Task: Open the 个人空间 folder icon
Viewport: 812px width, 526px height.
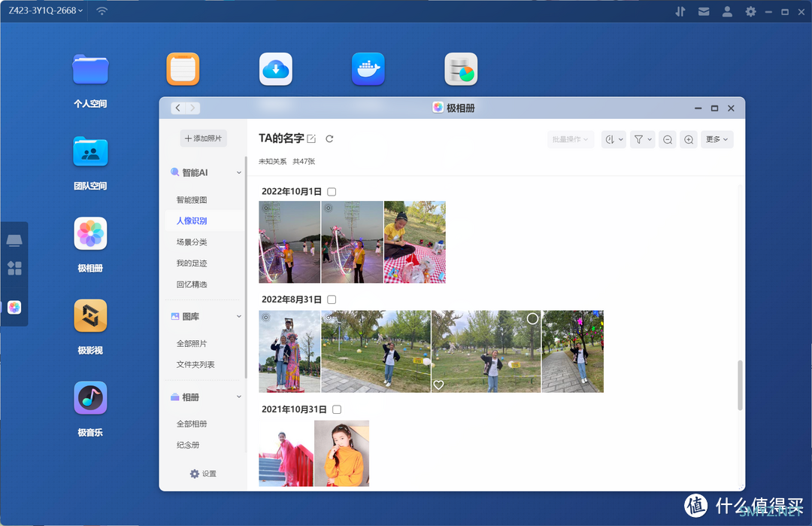Action: 90,69
